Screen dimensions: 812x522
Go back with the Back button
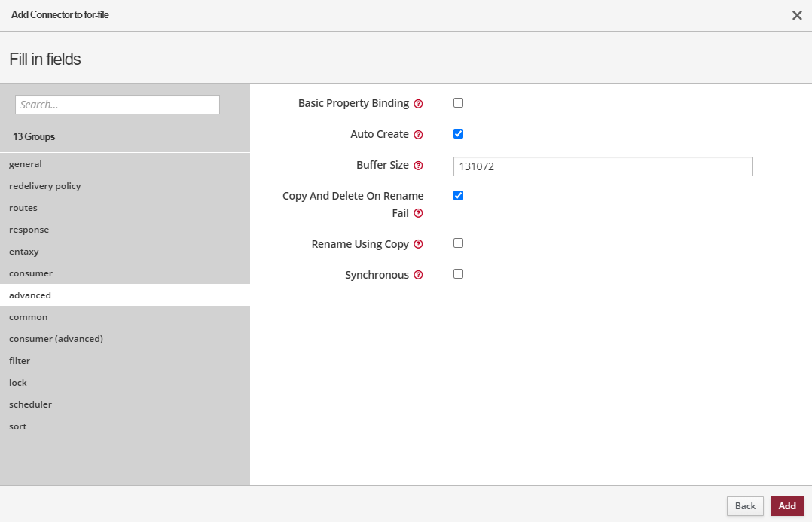click(745, 506)
